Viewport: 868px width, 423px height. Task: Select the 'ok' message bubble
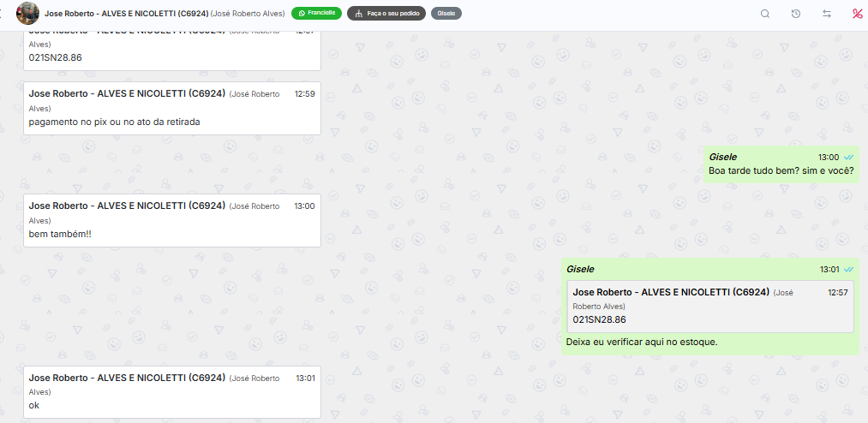coord(172,392)
